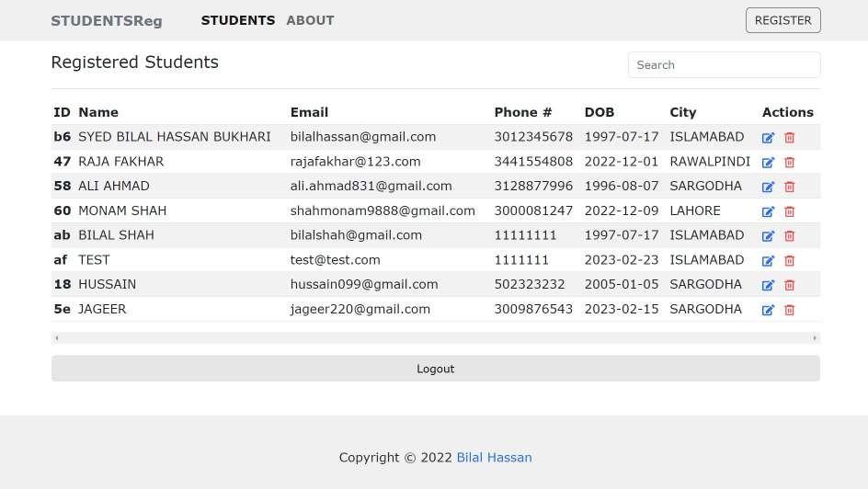Image resolution: width=868 pixels, height=489 pixels.
Task: Click DOB 2005-01-05
Action: click(622, 284)
